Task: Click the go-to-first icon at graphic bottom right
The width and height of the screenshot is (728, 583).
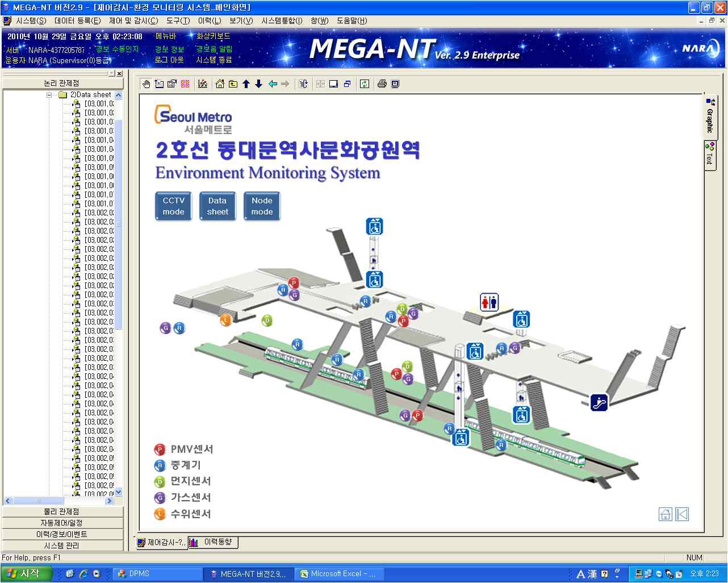Action: (682, 514)
